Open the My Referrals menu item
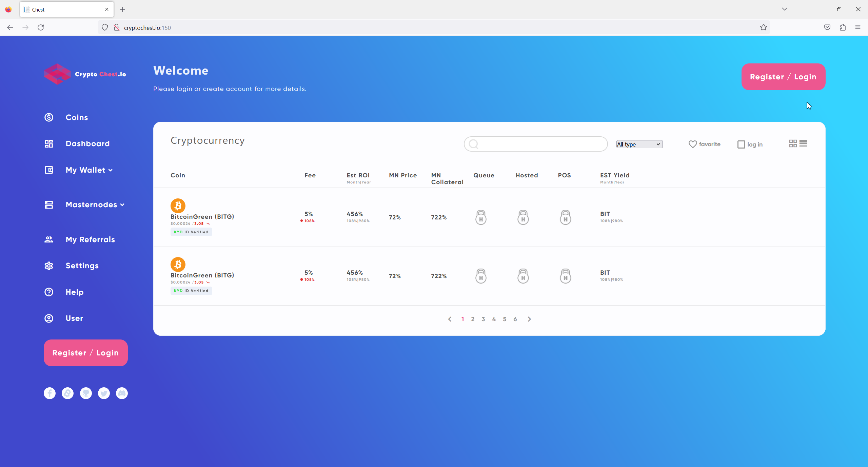 [90, 239]
